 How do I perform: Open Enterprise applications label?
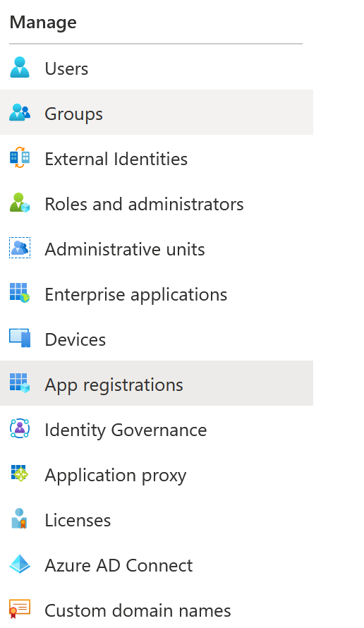coord(136,295)
